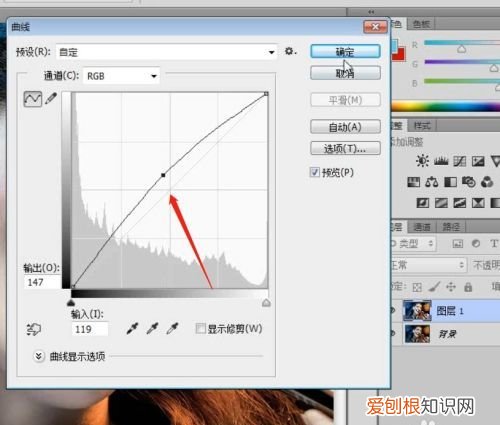The height and width of the screenshot is (425, 500).
Task: Add a Color Balance adjustment
Action: coord(432,182)
